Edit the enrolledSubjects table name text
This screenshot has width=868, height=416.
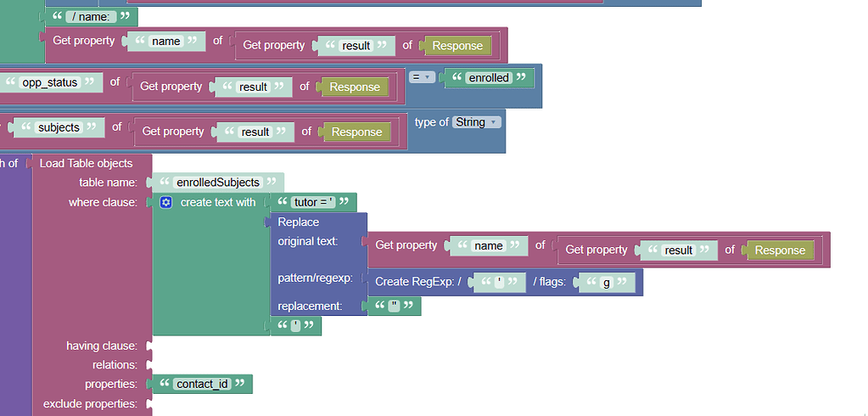(217, 182)
